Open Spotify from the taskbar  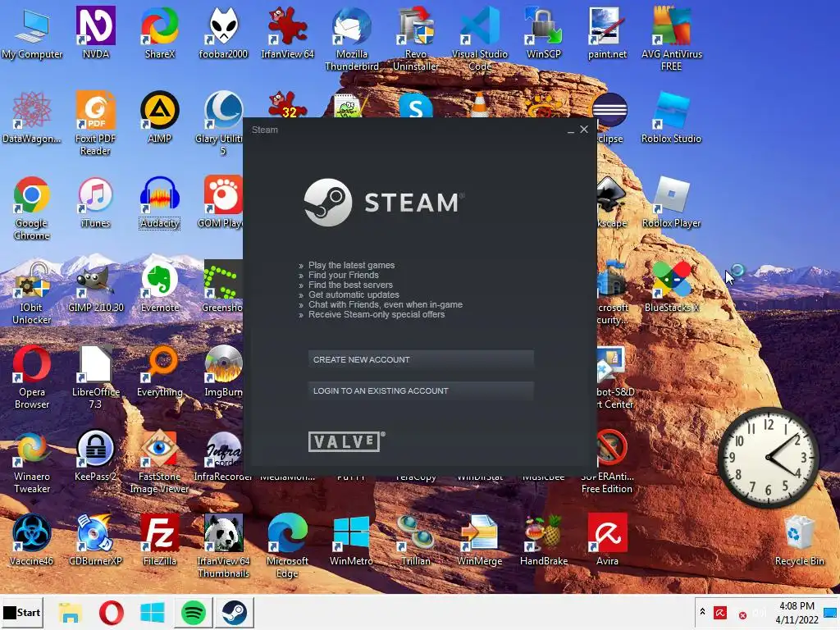194,612
